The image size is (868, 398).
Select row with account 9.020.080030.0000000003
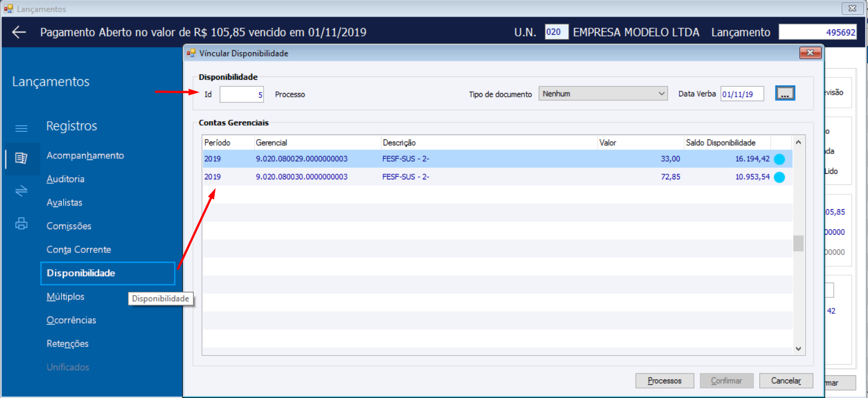tap(498, 178)
